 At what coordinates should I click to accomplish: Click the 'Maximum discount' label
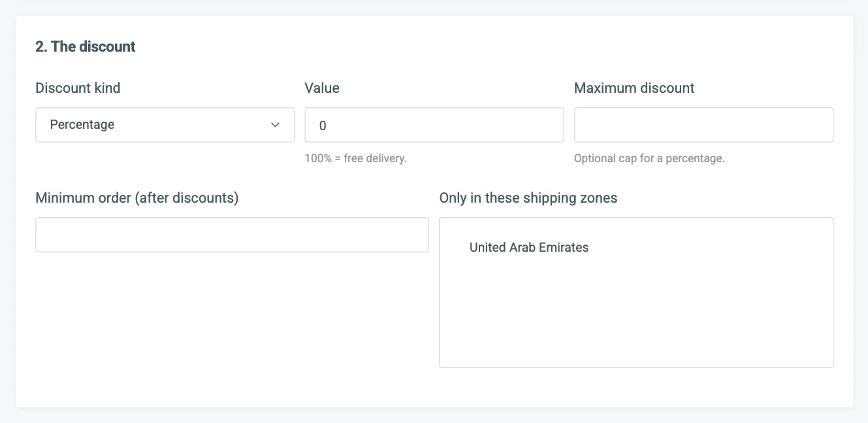634,88
